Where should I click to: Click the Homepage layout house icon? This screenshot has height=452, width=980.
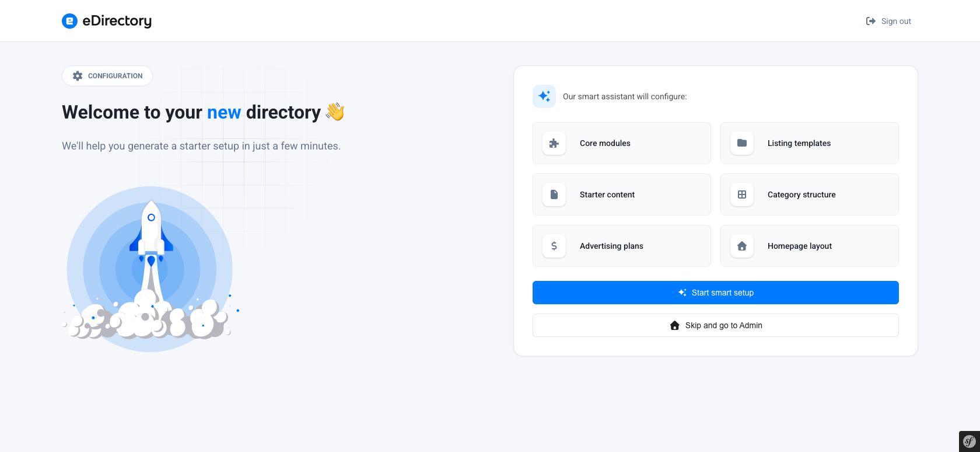pos(742,246)
